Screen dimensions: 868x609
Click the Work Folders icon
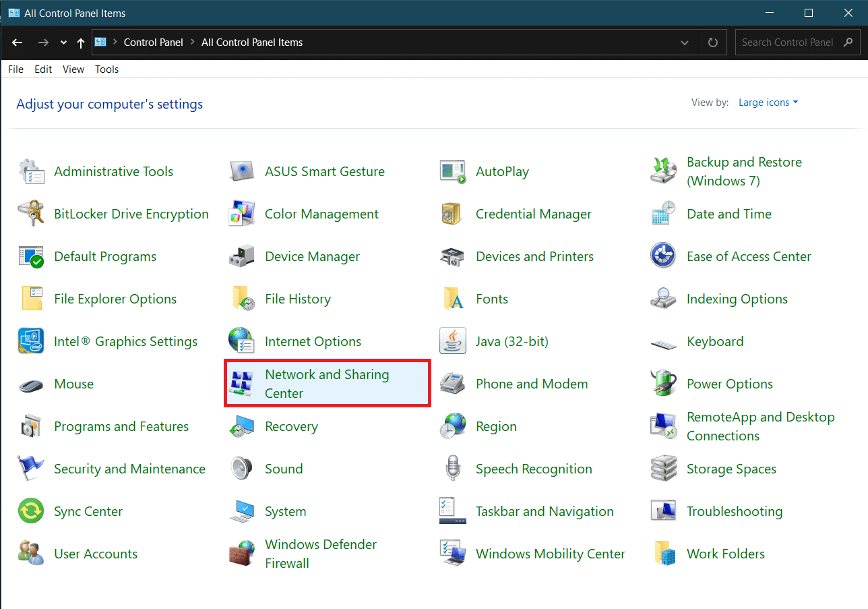click(664, 554)
